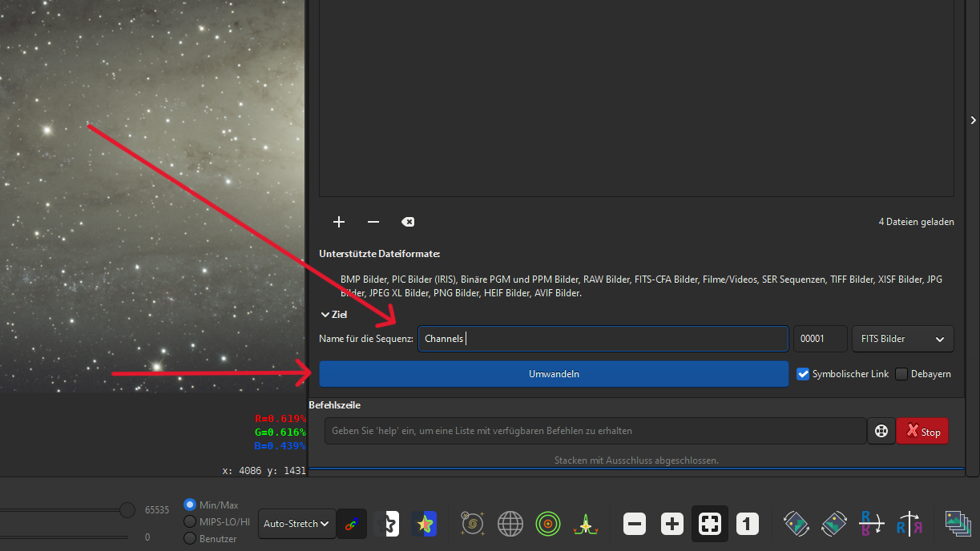980x551 pixels.
Task: Open command help lifebuoy icon
Action: (881, 432)
